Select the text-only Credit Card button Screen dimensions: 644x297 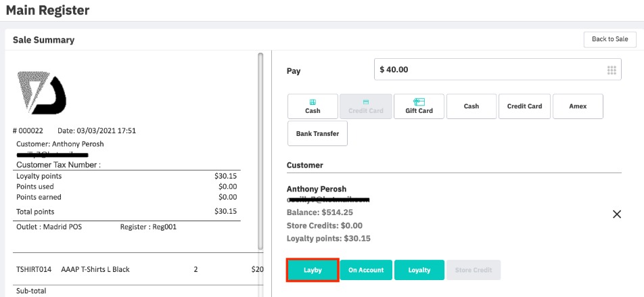(x=524, y=106)
